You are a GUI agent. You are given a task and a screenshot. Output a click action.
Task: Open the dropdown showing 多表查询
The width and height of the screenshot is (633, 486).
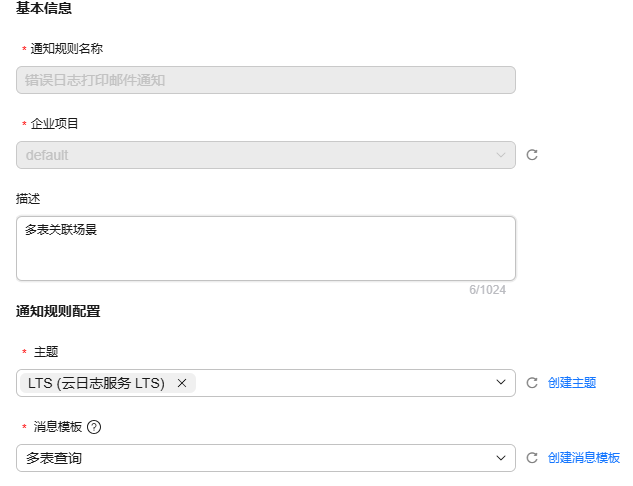266,458
